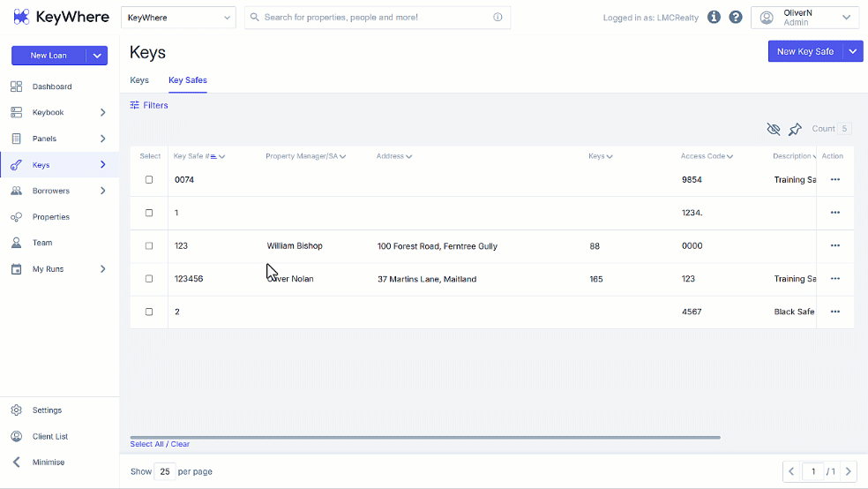Image resolution: width=868 pixels, height=489 pixels.
Task: Expand the My Runs submenu chevron
Action: (x=103, y=269)
